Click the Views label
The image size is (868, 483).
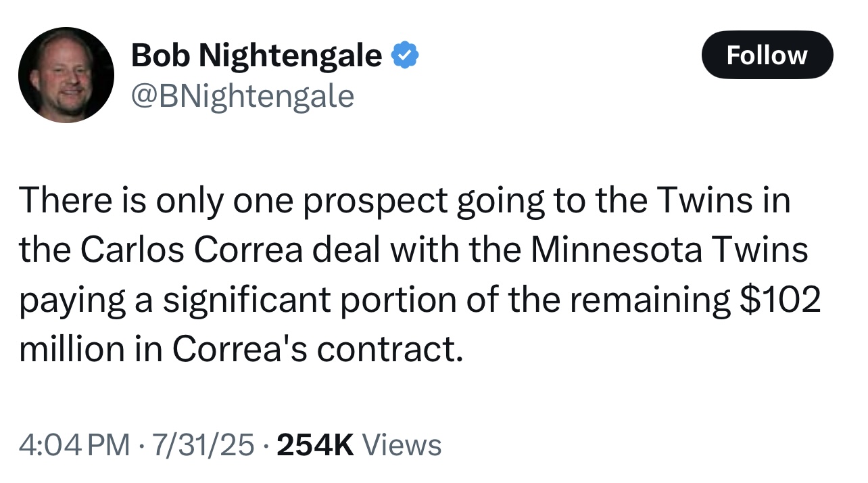[x=402, y=445]
